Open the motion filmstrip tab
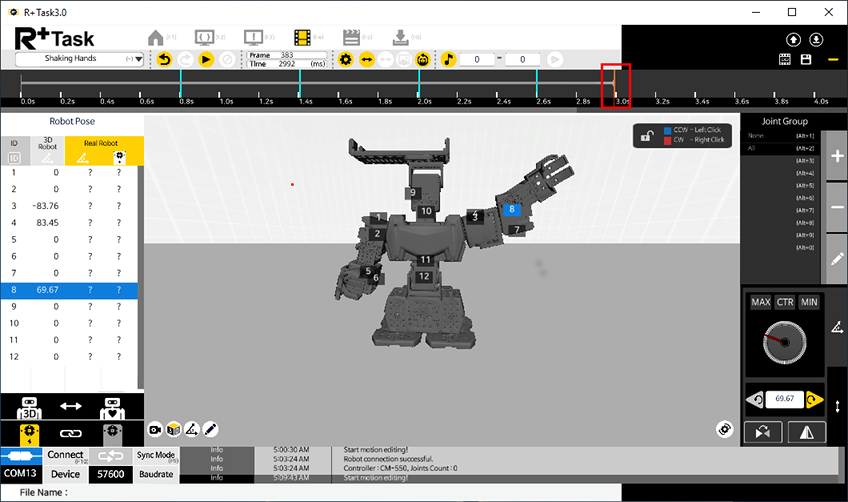848x502 pixels. pos(350,38)
